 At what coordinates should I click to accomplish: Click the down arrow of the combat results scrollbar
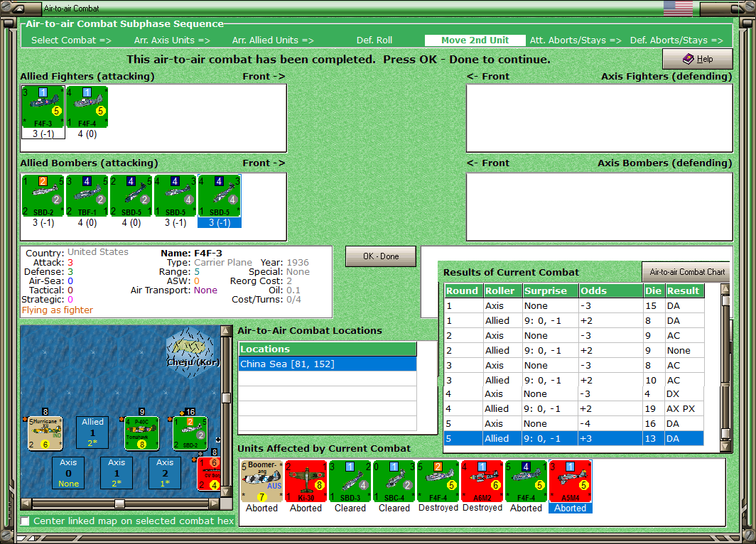[x=725, y=447]
